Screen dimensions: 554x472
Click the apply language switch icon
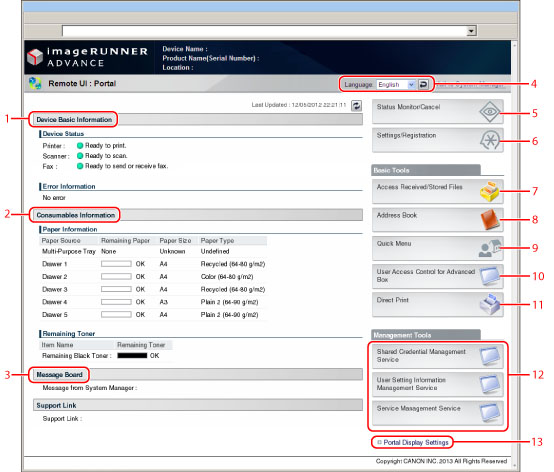[x=423, y=84]
